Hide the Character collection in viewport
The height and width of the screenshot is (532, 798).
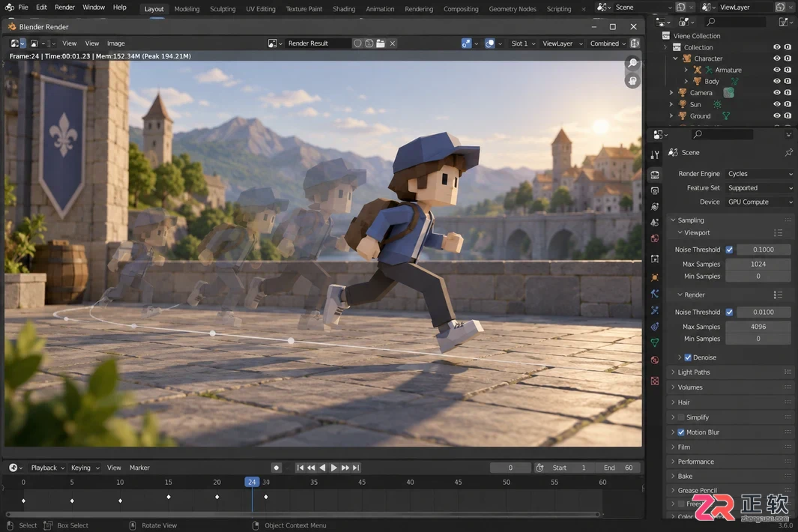tap(776, 58)
